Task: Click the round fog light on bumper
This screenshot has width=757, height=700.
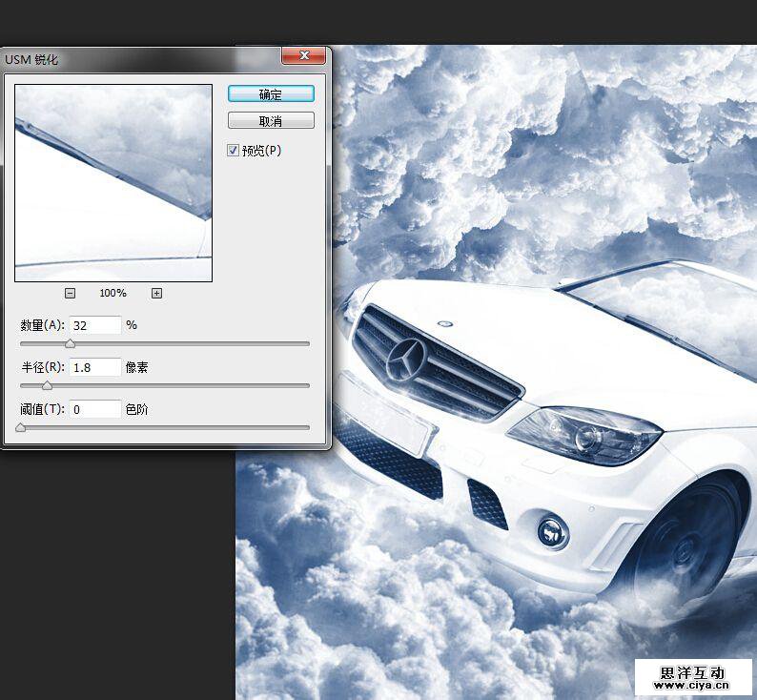Action: [552, 530]
